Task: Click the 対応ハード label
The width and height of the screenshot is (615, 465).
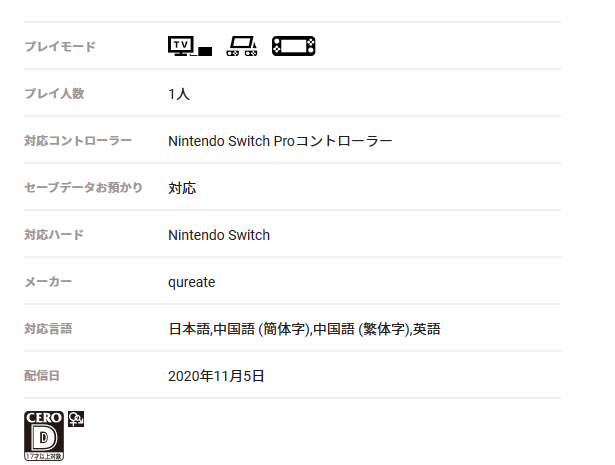Action: [54, 235]
